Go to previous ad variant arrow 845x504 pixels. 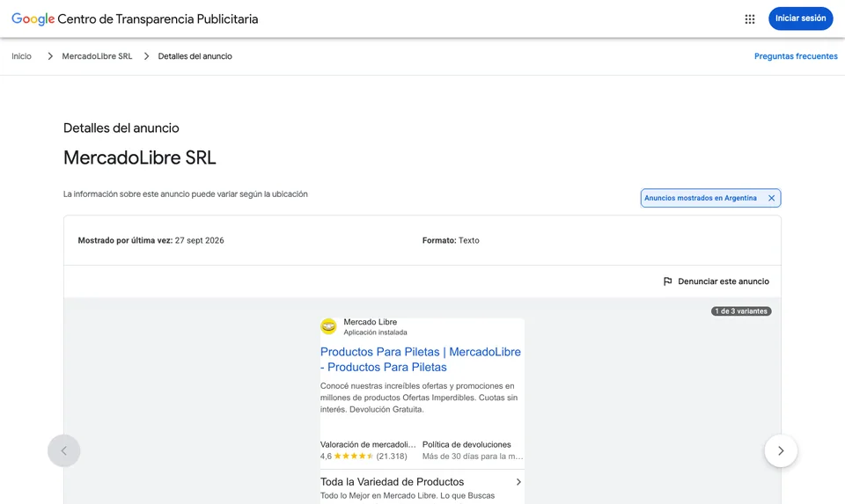[63, 450]
